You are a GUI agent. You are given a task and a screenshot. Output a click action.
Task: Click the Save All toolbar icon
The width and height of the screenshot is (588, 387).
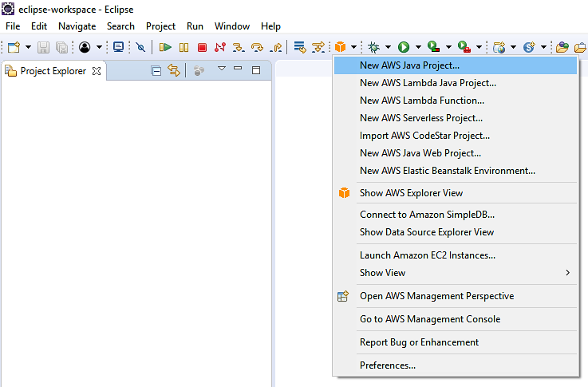(x=61, y=47)
